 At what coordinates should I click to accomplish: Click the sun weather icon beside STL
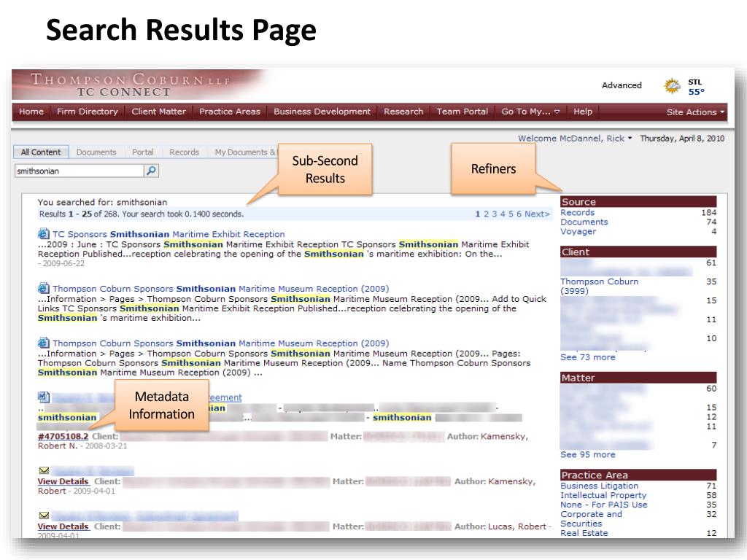(672, 86)
